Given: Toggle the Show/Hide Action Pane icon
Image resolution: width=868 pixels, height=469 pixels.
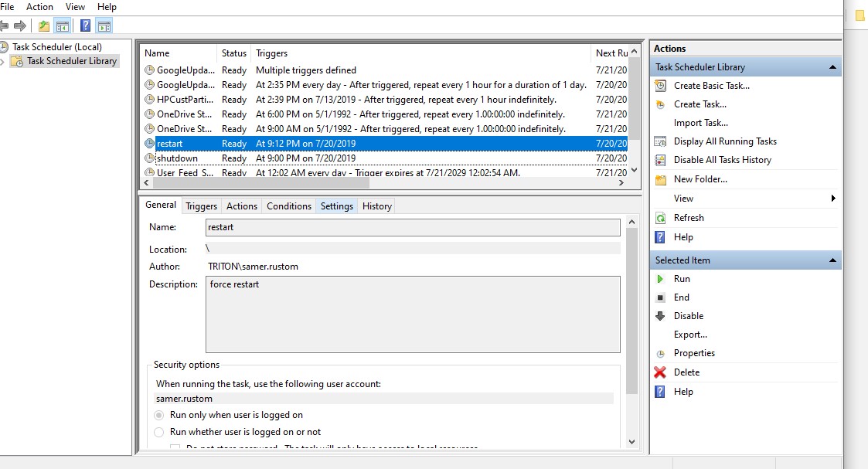Looking at the screenshot, I should pos(104,25).
